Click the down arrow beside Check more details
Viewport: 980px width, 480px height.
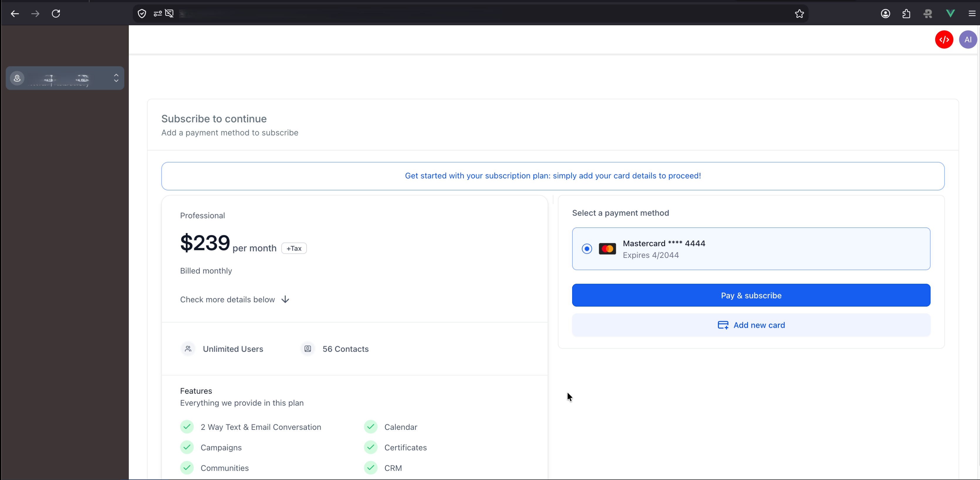285,300
